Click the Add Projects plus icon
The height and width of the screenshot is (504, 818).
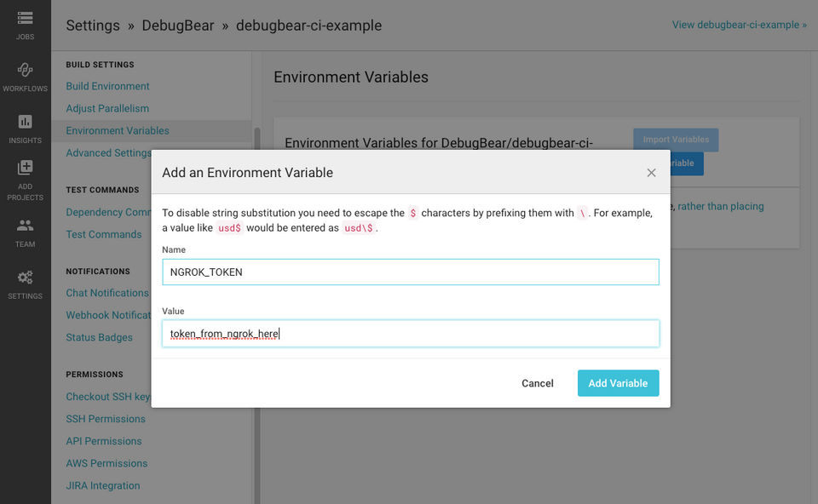pos(25,169)
